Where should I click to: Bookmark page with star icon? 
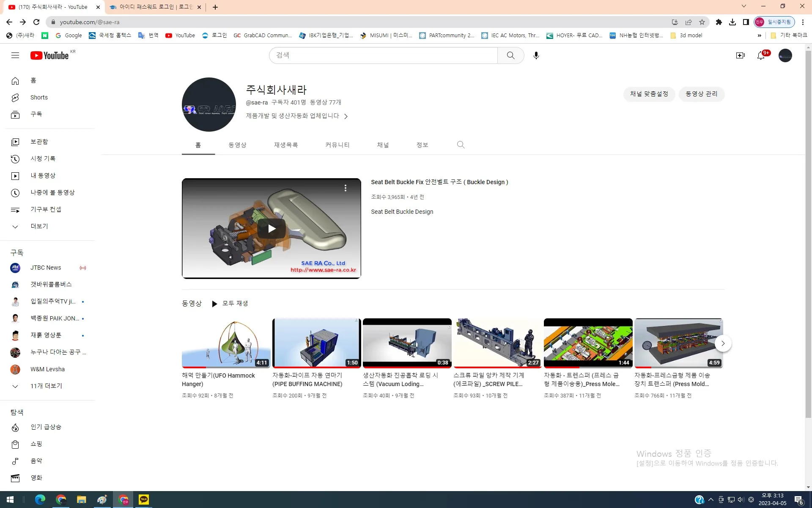[702, 22]
